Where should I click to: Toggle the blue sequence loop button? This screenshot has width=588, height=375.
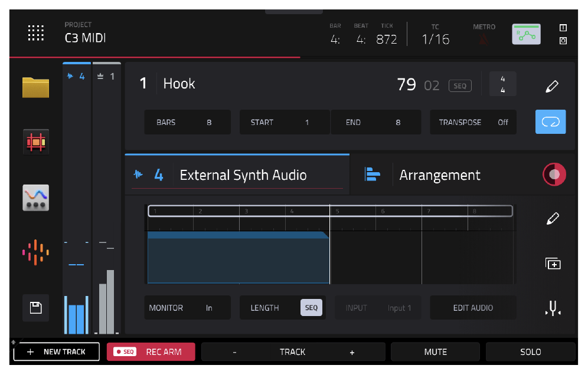pos(550,121)
